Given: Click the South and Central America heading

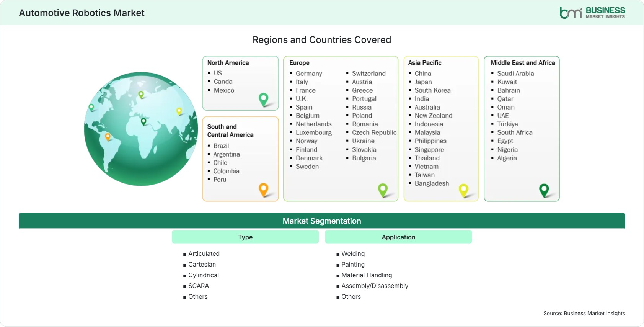Looking at the screenshot, I should (x=230, y=131).
